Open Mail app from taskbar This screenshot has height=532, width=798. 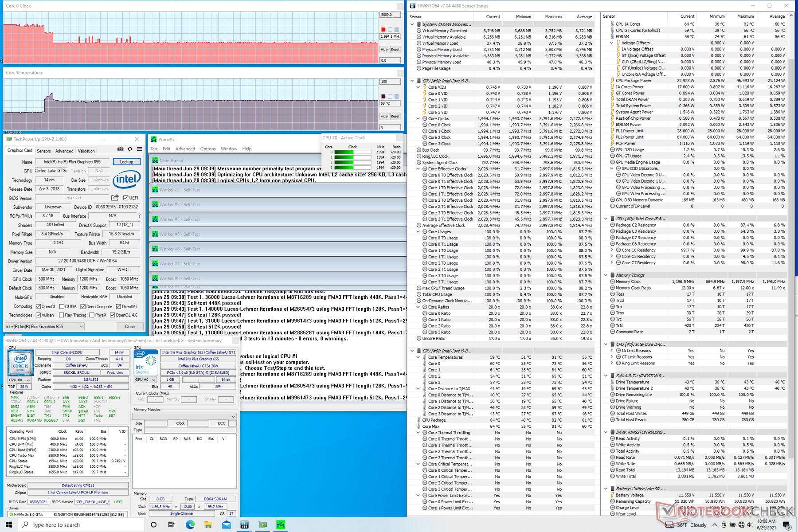[x=227, y=525]
